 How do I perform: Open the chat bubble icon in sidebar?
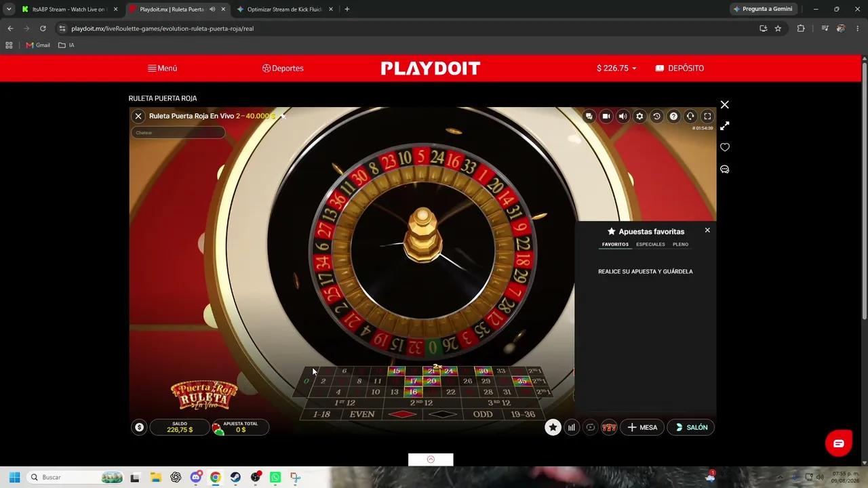tap(725, 169)
